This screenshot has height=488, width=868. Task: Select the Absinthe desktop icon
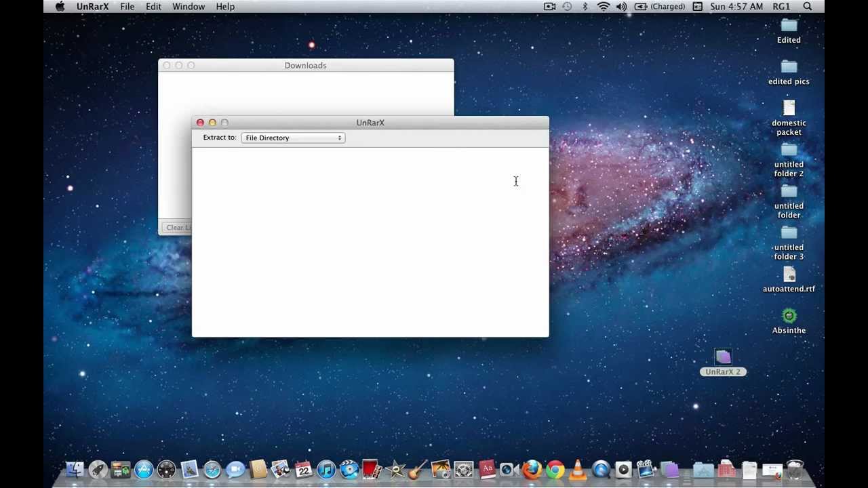pyautogui.click(x=789, y=321)
